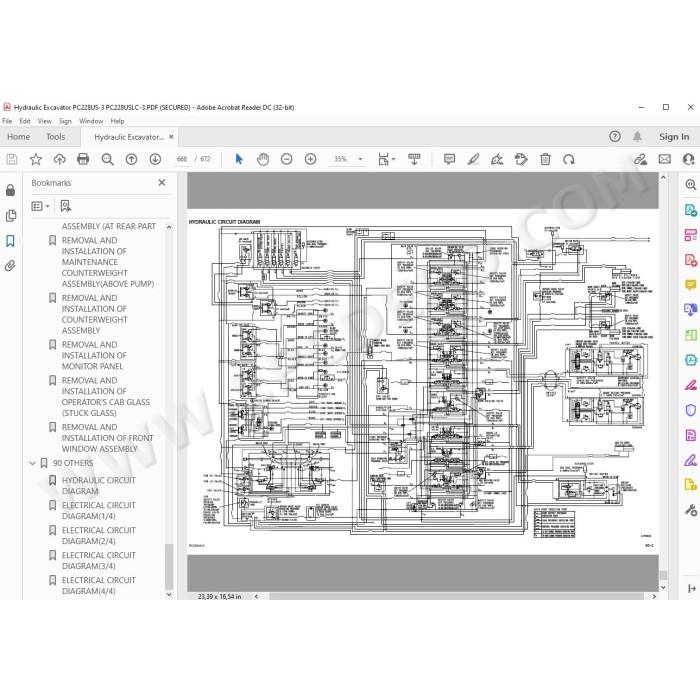
Task: Share the file by email envelope
Action: tap(664, 159)
